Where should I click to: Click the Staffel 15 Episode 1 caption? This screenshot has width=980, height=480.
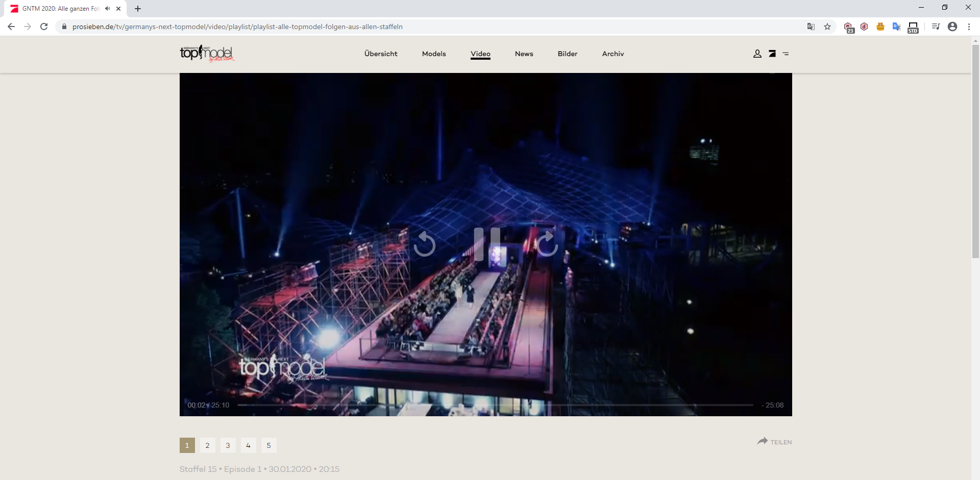tap(259, 469)
